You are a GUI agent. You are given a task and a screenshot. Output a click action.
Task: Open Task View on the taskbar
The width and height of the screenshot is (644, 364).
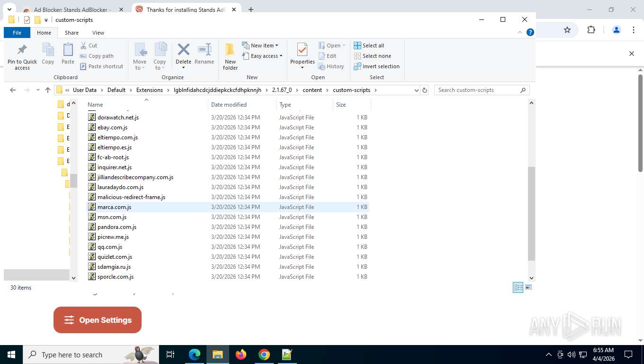[x=171, y=355]
